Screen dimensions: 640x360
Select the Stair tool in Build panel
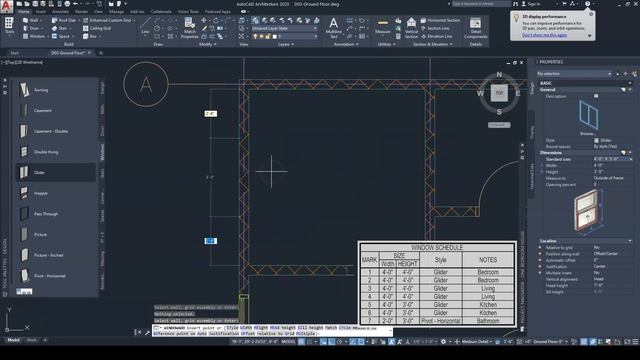click(60, 28)
